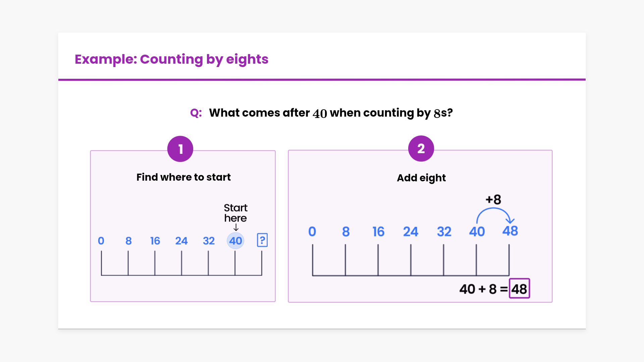
Task: Click the purple step 2 circle badge
Action: click(x=421, y=148)
